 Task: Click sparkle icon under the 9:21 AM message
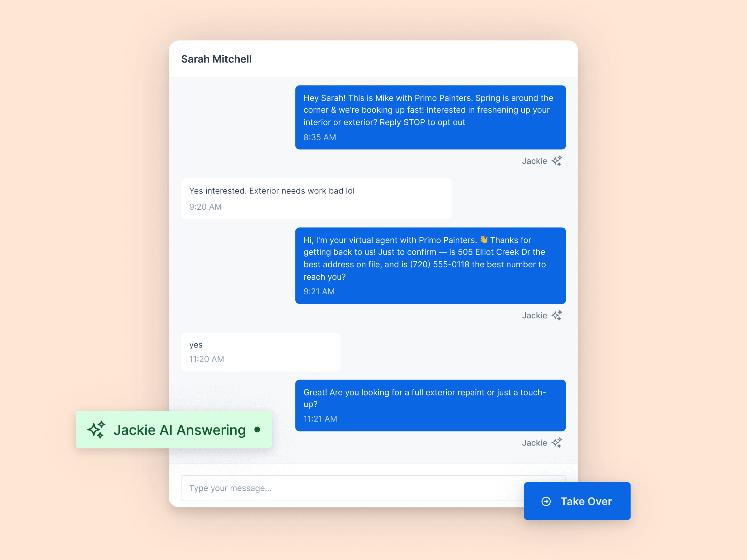coord(557,315)
